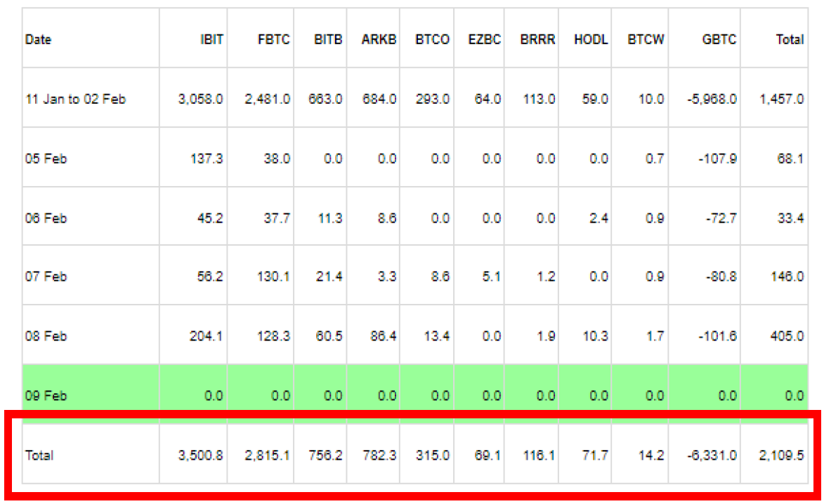The height and width of the screenshot is (504, 824).
Task: Click ARKB value 86.4
Action: [x=383, y=336]
